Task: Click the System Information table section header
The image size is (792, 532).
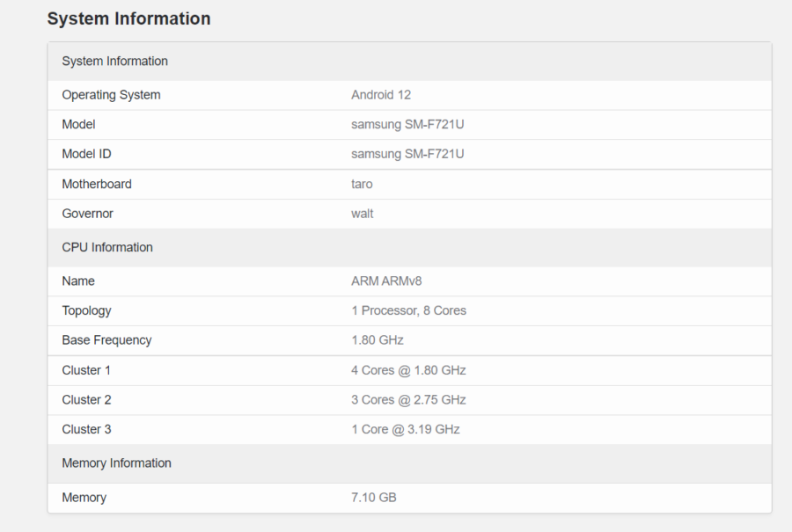Action: tap(114, 62)
